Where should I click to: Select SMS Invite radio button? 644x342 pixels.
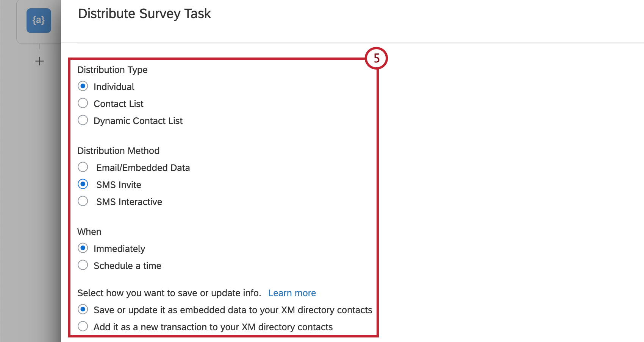(x=83, y=184)
